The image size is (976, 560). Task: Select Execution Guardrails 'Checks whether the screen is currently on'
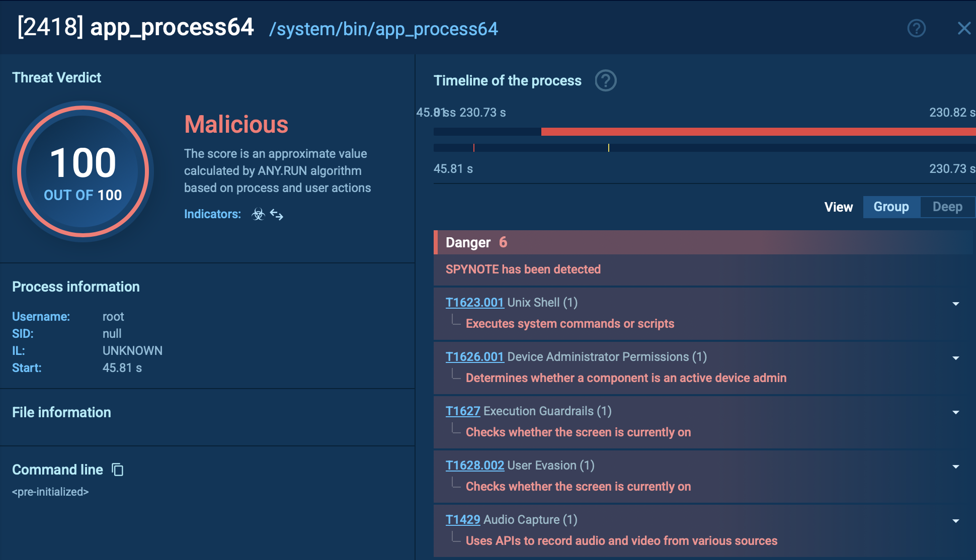(578, 432)
